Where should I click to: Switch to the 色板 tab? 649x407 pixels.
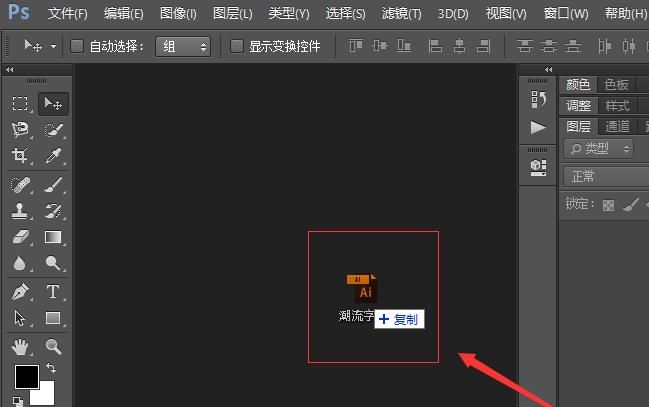[616, 85]
